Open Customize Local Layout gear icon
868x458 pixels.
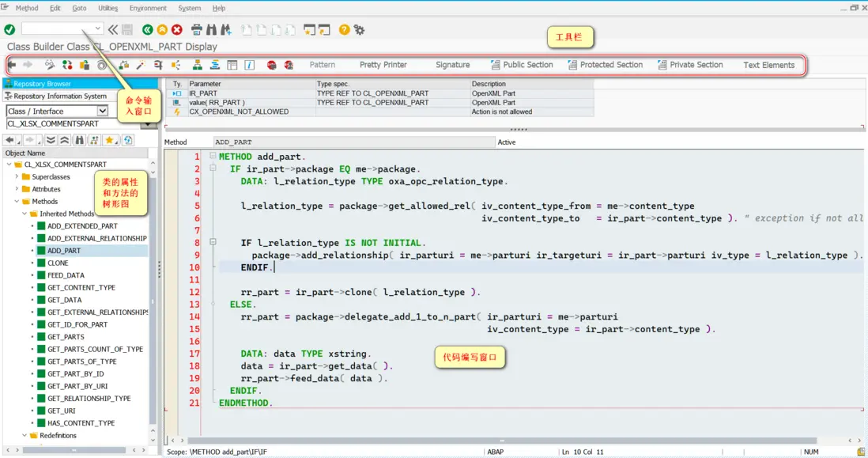(x=360, y=29)
